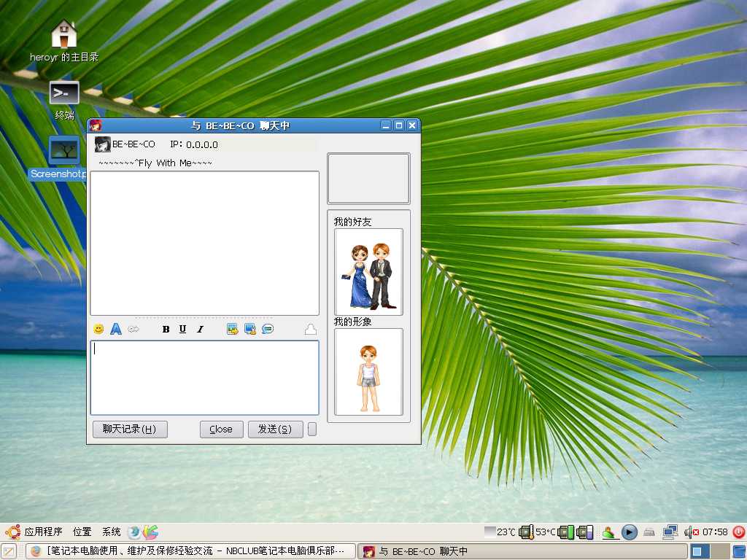The image size is (747, 560).
Task: Click the message input text box
Action: [204, 378]
